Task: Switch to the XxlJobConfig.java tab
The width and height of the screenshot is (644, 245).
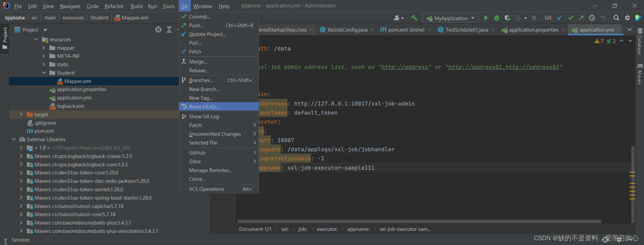Action: (347, 30)
